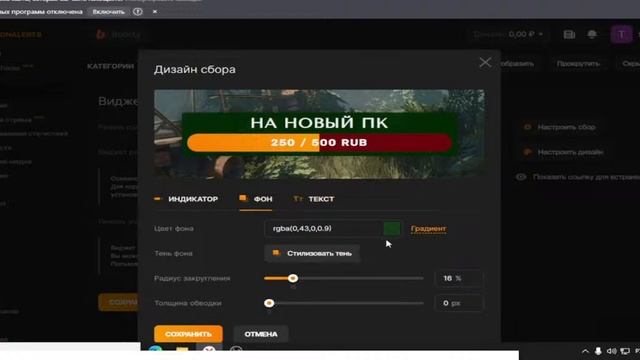Click the microphone icon in system tray

[598, 351]
